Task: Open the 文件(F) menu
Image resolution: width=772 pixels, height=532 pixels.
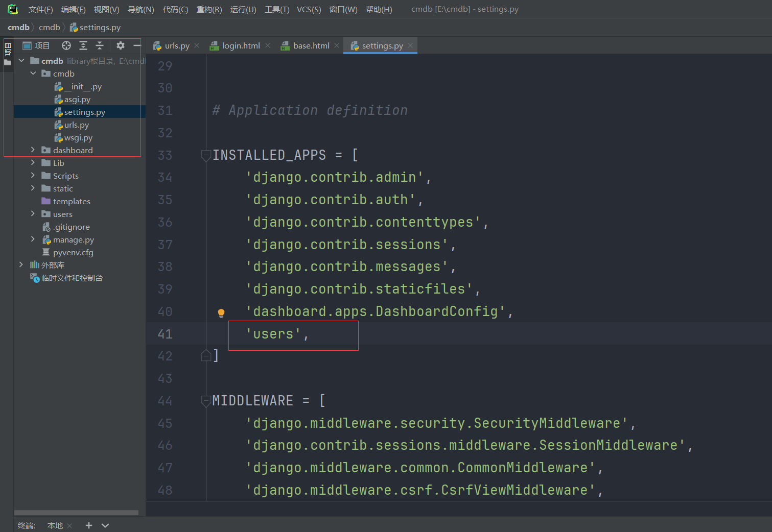Action: pos(41,10)
